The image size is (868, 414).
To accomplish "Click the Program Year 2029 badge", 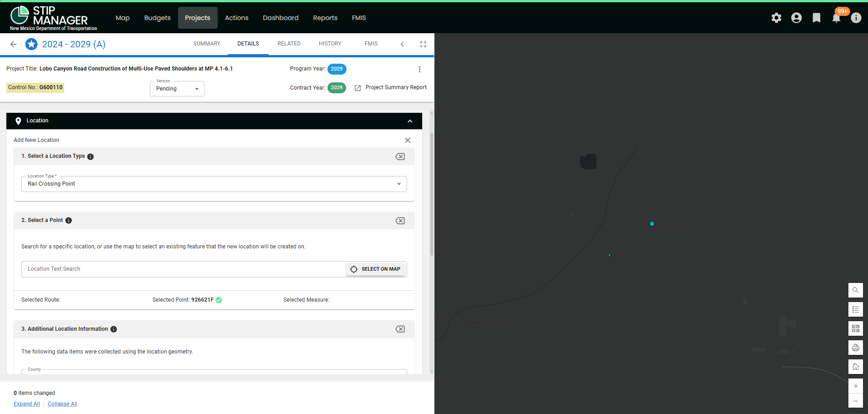I will tap(337, 69).
